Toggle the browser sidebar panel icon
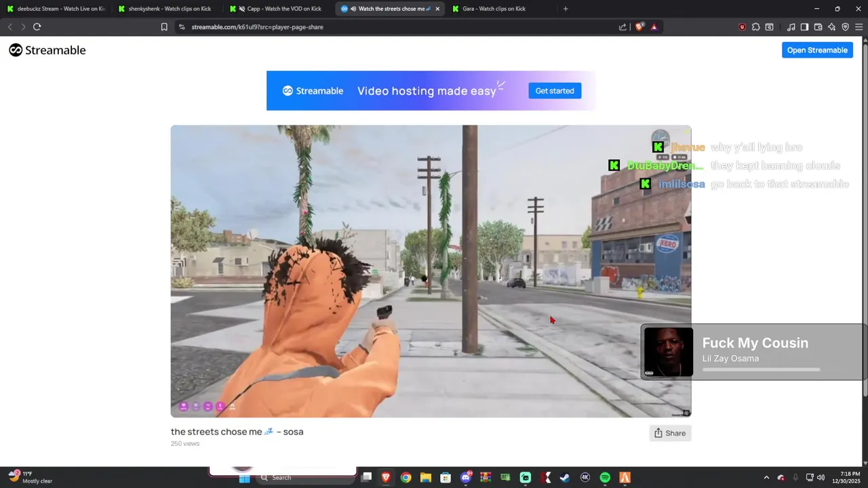The image size is (868, 488). click(804, 27)
